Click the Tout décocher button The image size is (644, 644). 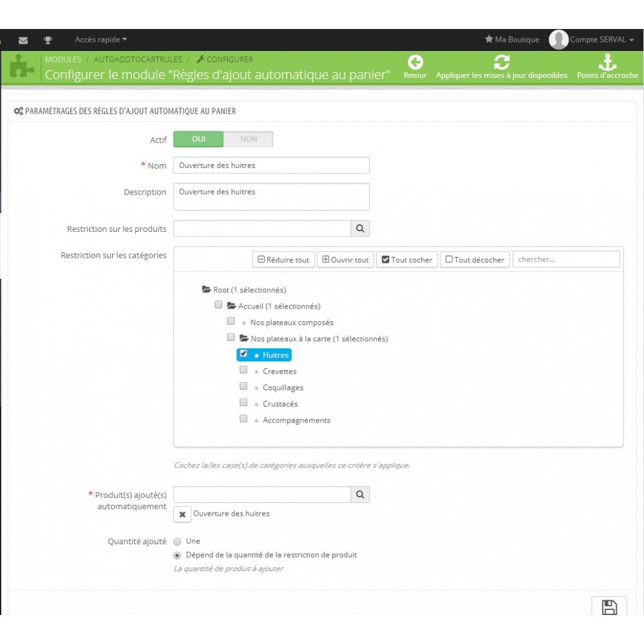(x=475, y=260)
